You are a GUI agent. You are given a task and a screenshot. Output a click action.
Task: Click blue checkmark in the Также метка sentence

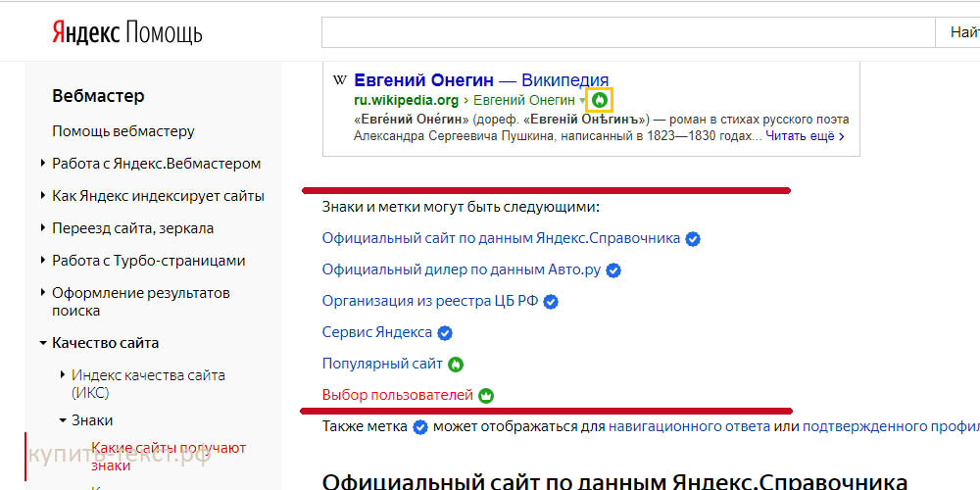pyautogui.click(x=420, y=427)
